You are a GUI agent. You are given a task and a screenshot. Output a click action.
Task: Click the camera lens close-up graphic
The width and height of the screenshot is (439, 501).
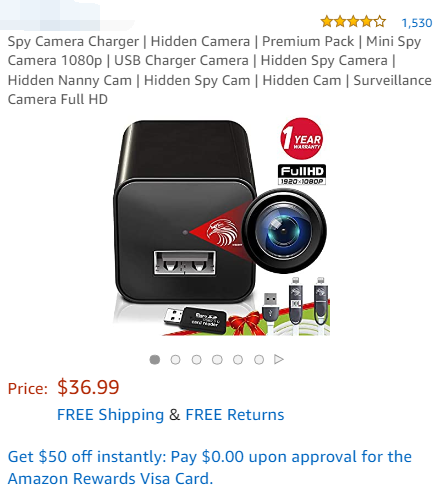(x=284, y=231)
